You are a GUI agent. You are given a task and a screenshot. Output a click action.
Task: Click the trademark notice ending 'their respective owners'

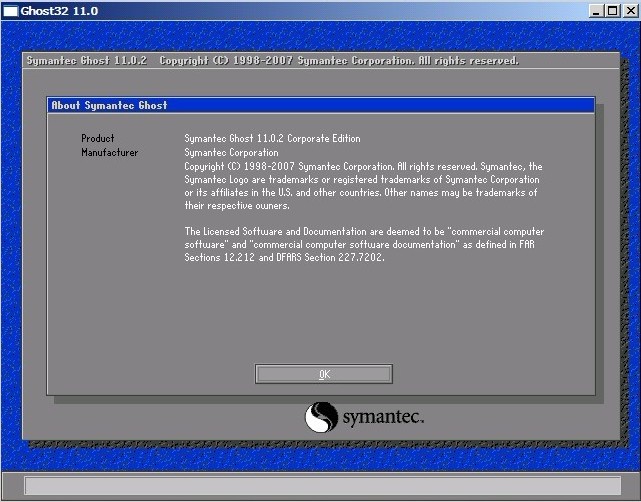(237, 205)
